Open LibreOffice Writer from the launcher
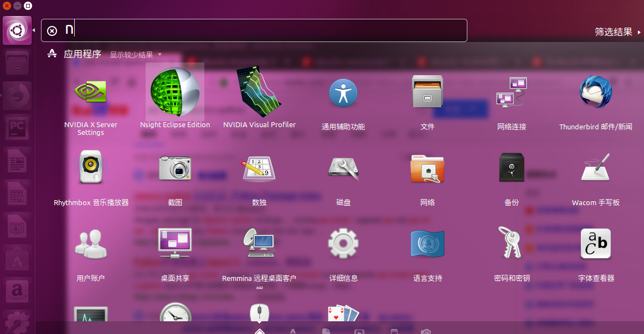The image size is (644, 334). pos(17,161)
